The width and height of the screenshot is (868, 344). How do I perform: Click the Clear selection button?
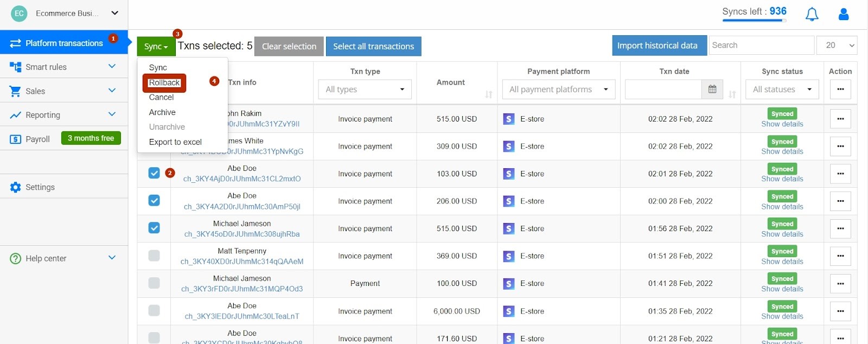pos(289,47)
